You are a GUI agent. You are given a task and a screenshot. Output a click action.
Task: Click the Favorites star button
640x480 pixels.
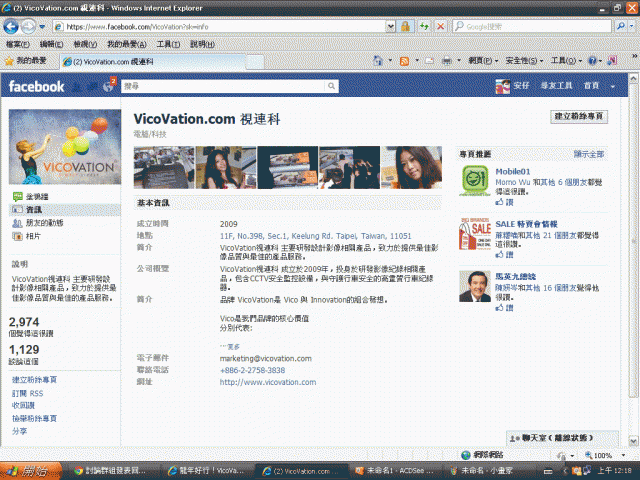pyautogui.click(x=26, y=61)
